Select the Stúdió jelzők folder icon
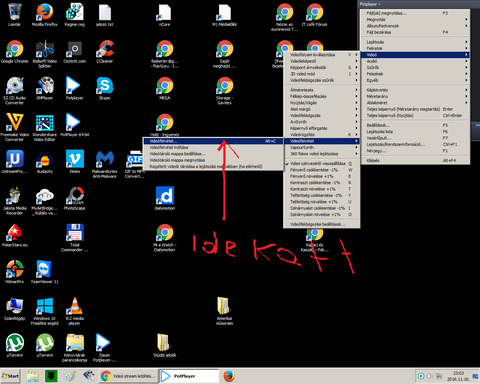This screenshot has height=384, width=480. (165, 345)
